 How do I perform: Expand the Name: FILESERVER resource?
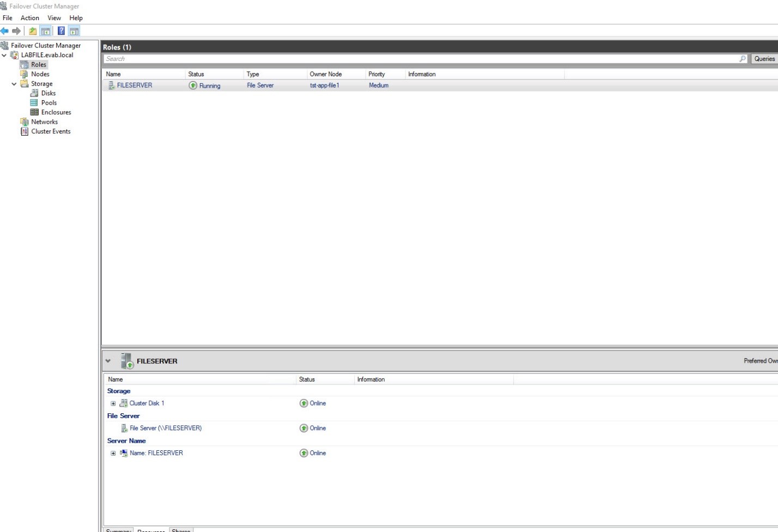tap(113, 453)
